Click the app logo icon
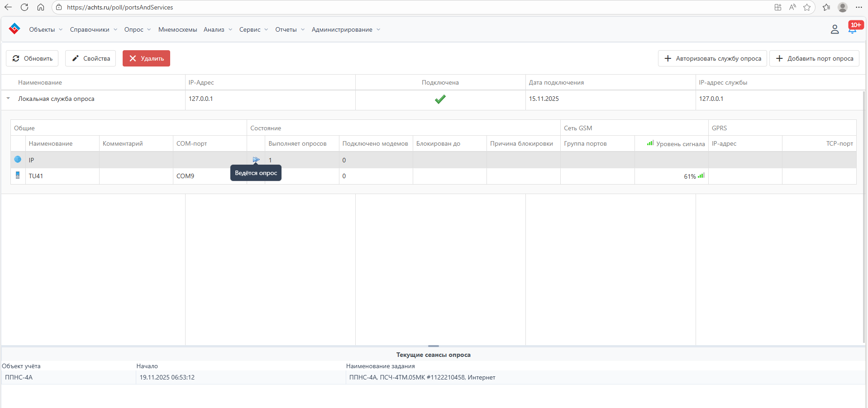Image resolution: width=868 pixels, height=408 pixels. (14, 29)
